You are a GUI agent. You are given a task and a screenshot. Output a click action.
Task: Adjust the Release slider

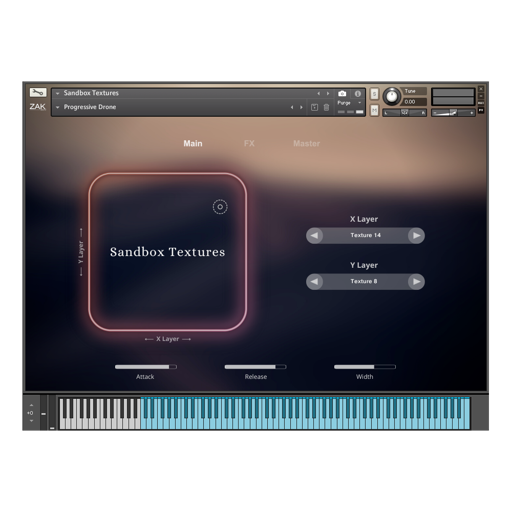pyautogui.click(x=255, y=367)
